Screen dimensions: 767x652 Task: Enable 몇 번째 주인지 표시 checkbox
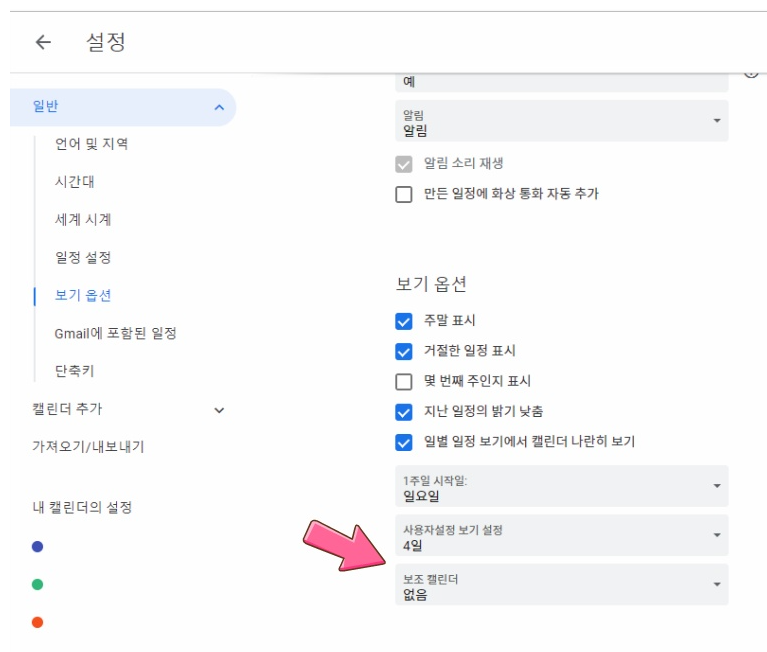coord(404,382)
